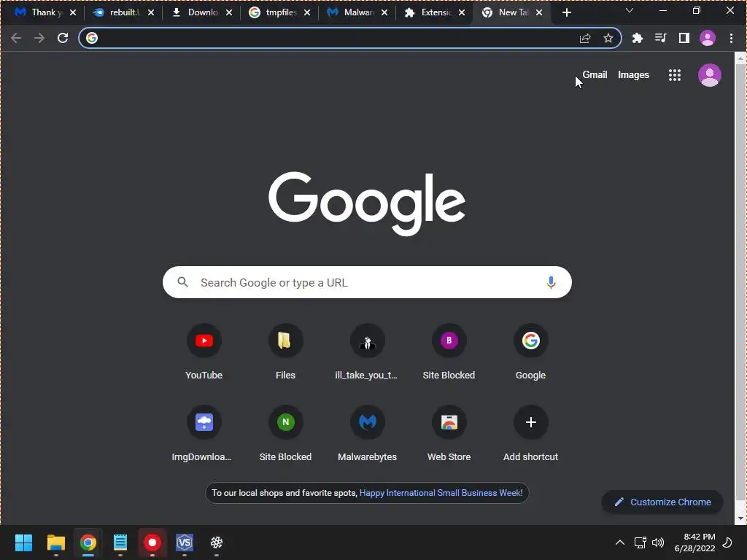Open the red screen recorder taskbar icon
Image resolution: width=747 pixels, height=560 pixels.
152,542
